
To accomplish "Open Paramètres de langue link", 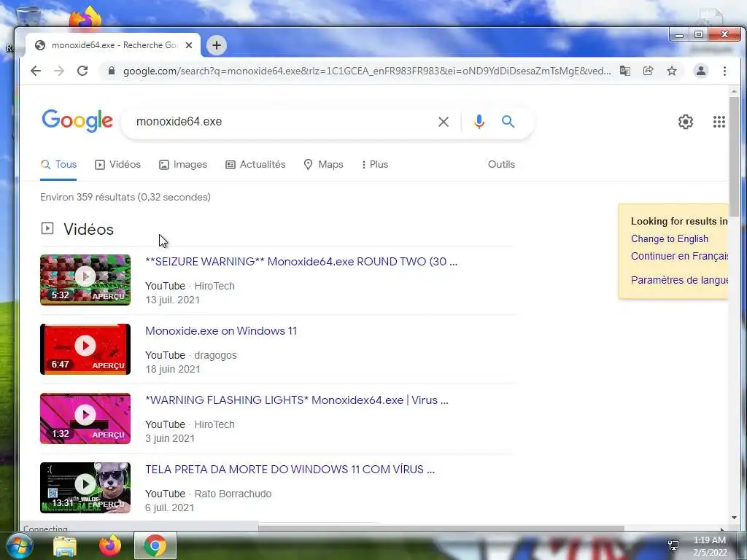I will (679, 280).
